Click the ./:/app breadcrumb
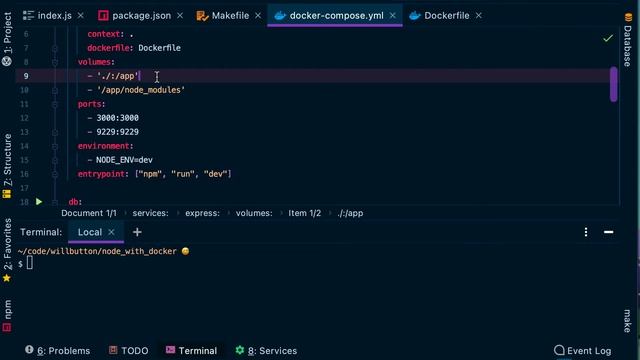 pos(350,213)
